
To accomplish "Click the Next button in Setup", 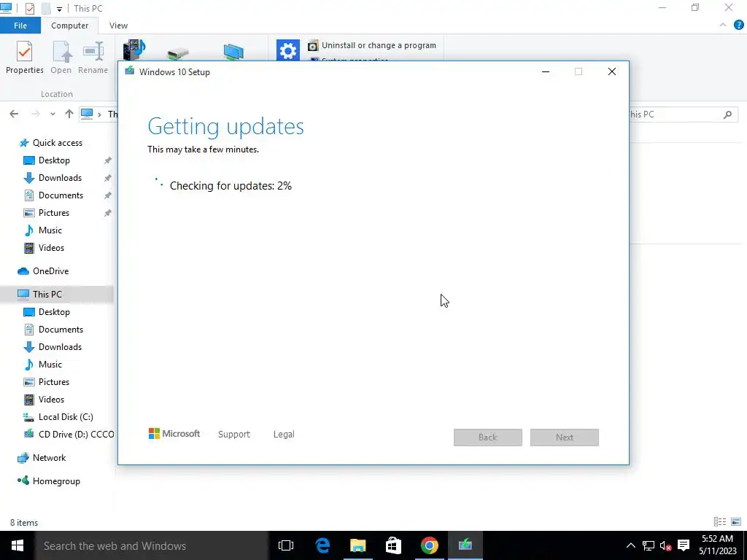I will pyautogui.click(x=565, y=437).
